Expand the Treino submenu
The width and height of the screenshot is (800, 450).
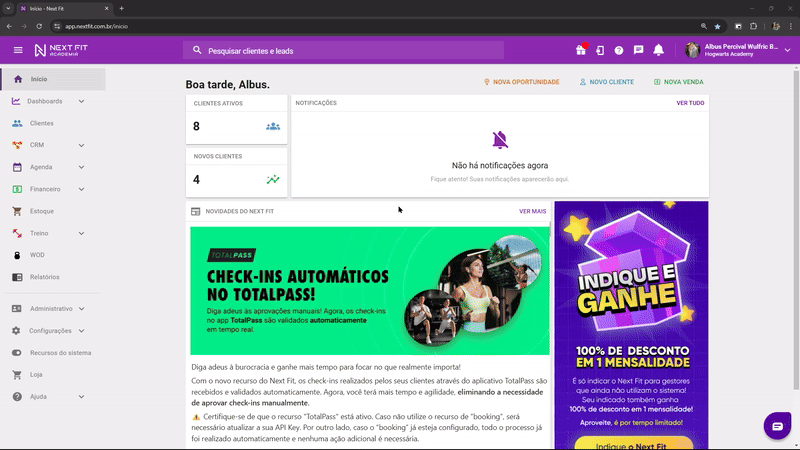(x=81, y=233)
